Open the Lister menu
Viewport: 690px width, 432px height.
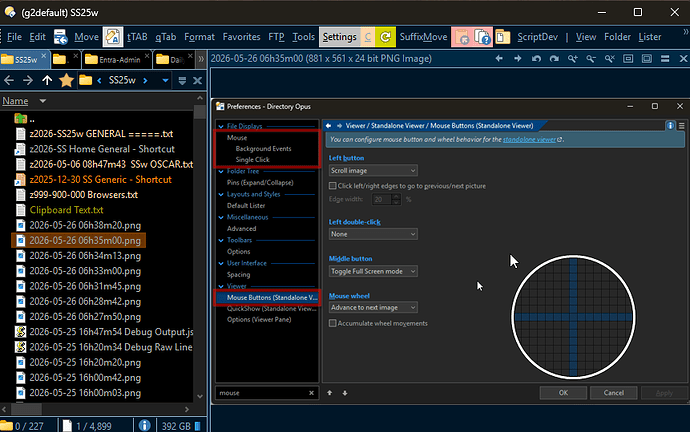[650, 37]
